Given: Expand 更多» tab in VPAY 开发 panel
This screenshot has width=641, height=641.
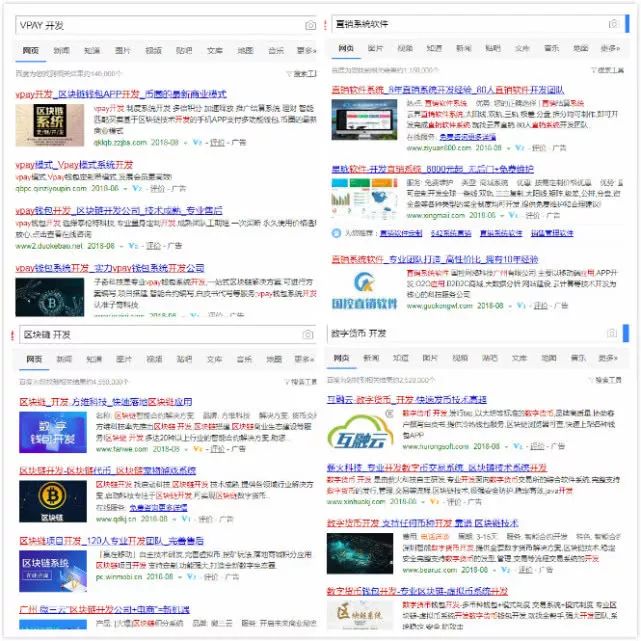Looking at the screenshot, I should tap(306, 51).
